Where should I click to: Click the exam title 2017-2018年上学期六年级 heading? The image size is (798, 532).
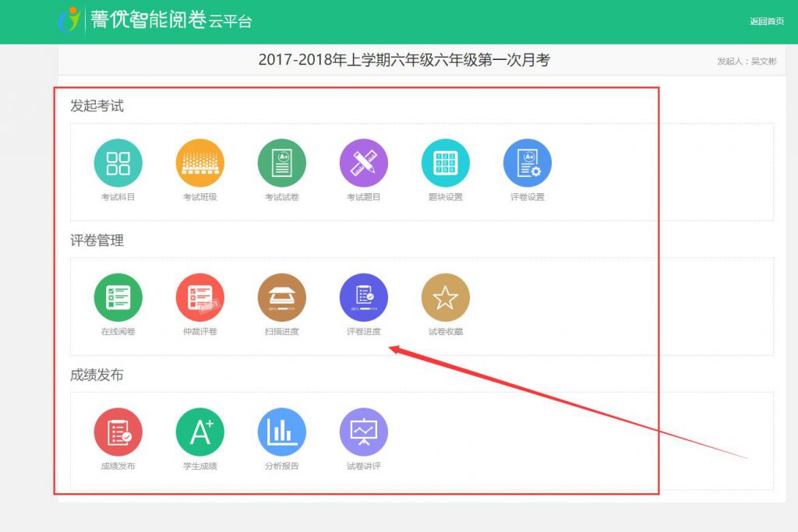[x=404, y=60]
